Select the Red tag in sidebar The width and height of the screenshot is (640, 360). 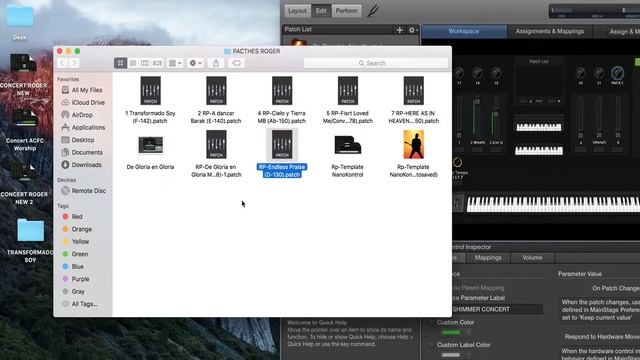pyautogui.click(x=72, y=217)
